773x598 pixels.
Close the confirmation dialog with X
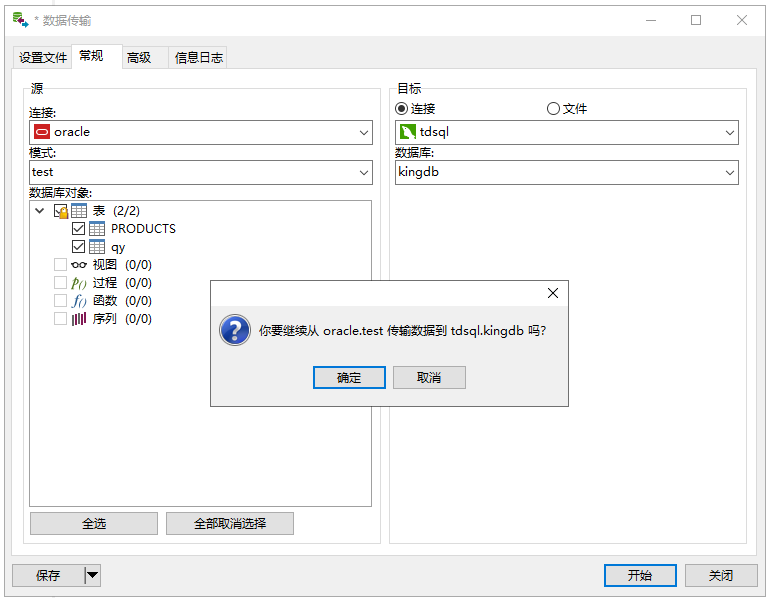click(553, 293)
